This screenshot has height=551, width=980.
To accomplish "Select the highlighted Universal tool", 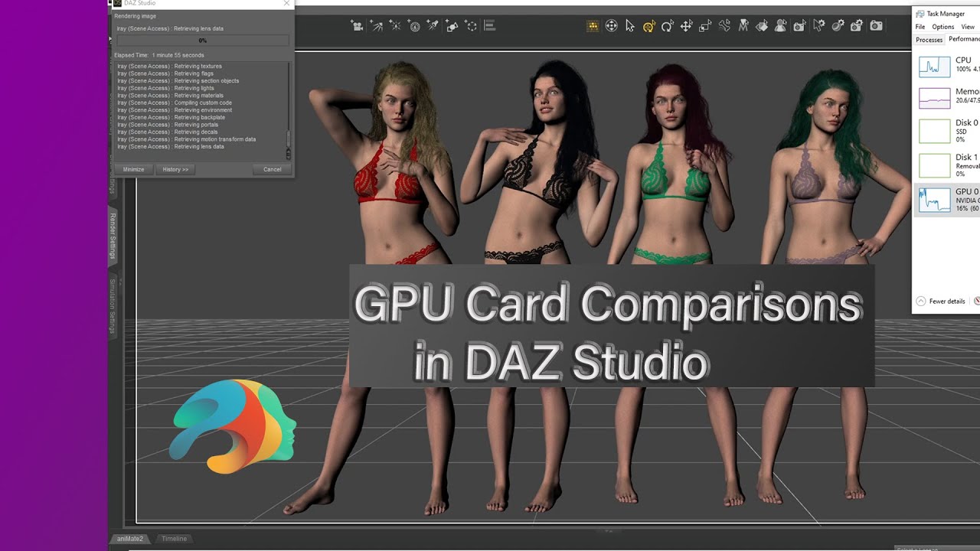I will click(x=649, y=26).
